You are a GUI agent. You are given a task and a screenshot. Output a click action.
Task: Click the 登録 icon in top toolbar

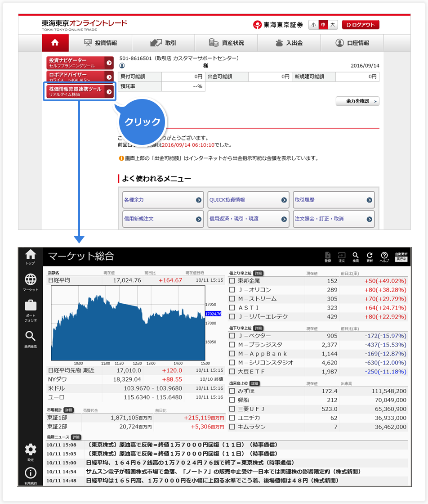[x=328, y=257]
